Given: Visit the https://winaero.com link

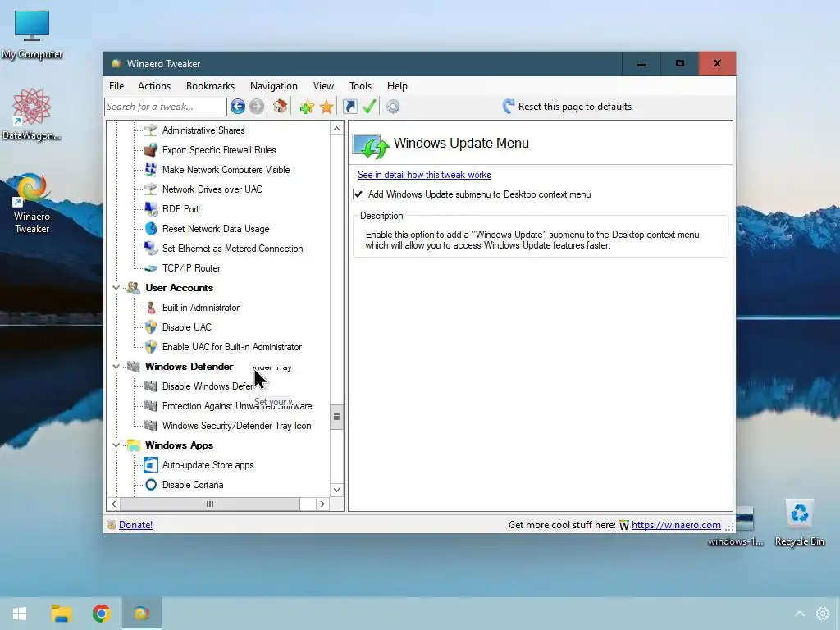Looking at the screenshot, I should pos(676,525).
